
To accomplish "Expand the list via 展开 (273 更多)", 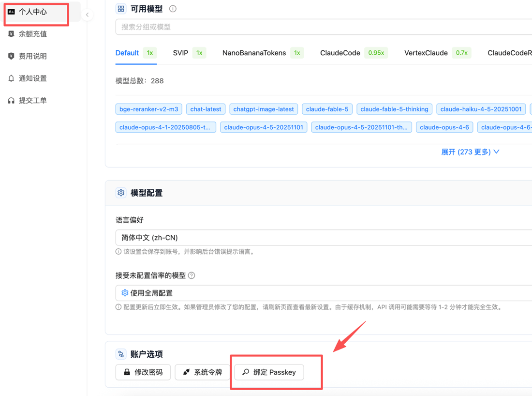I will click(470, 152).
